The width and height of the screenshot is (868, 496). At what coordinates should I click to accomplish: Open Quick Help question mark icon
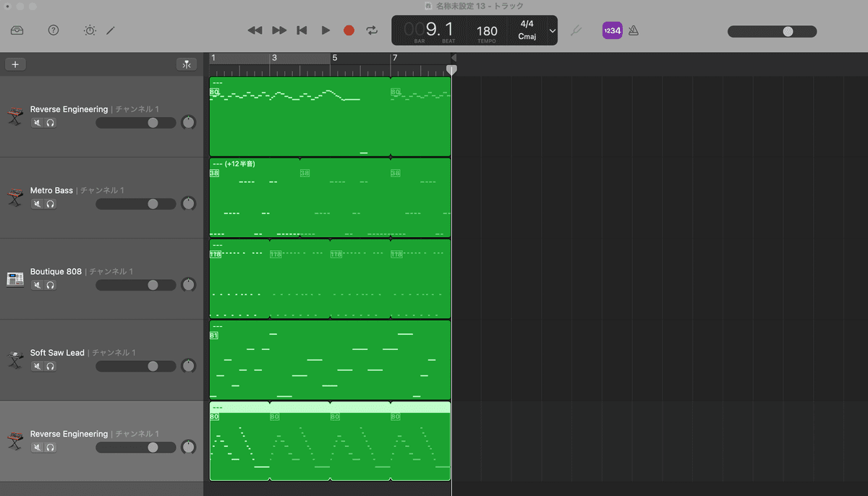[x=54, y=30]
